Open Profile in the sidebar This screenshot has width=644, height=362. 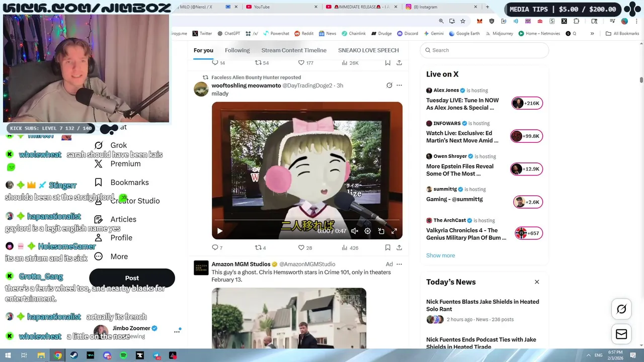(113, 238)
